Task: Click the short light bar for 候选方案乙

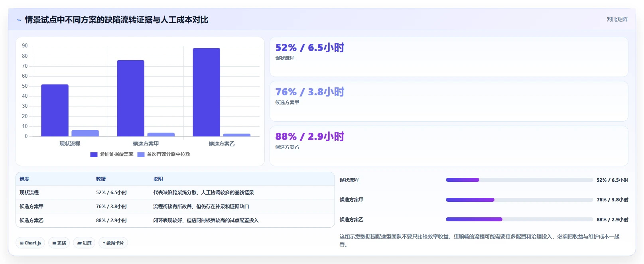Action: coord(237,135)
